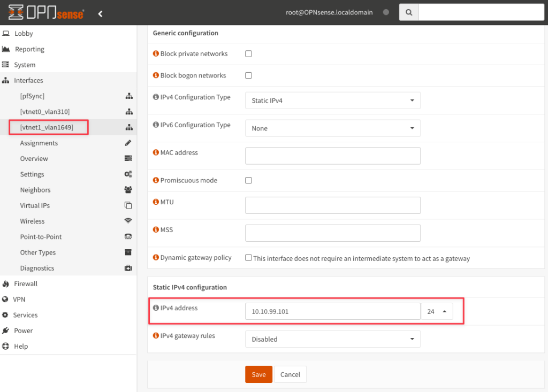This screenshot has width=548, height=392.
Task: Click the Firewall flame icon
Action: 5,283
